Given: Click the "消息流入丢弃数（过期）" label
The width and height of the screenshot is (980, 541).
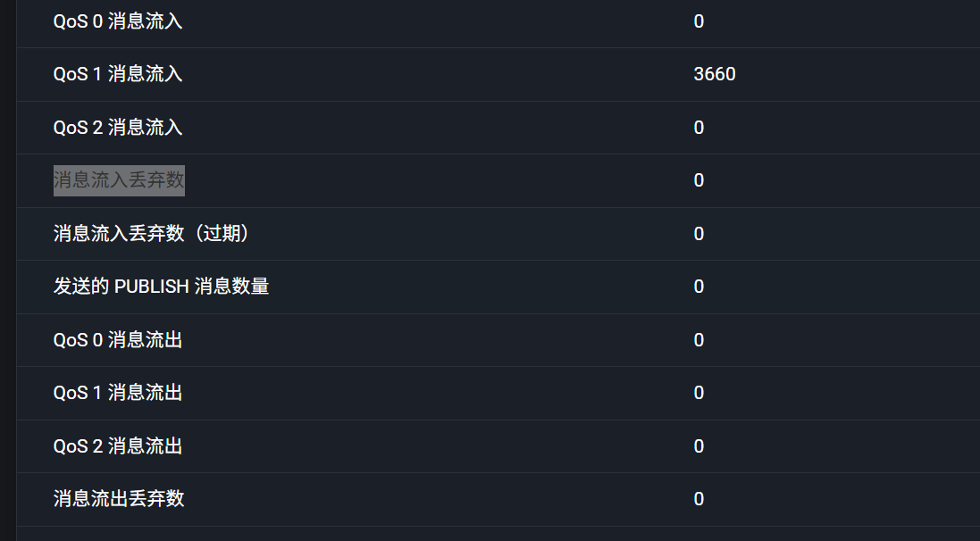Looking at the screenshot, I should [151, 234].
